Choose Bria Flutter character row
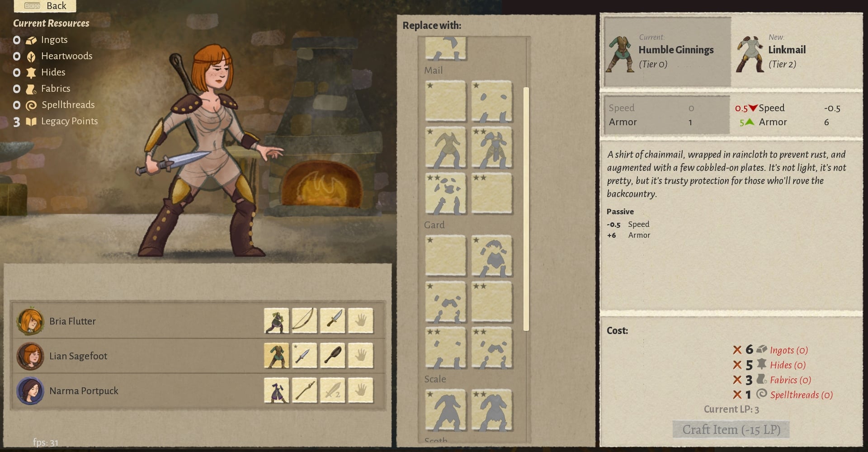This screenshot has width=868, height=452. (x=198, y=321)
